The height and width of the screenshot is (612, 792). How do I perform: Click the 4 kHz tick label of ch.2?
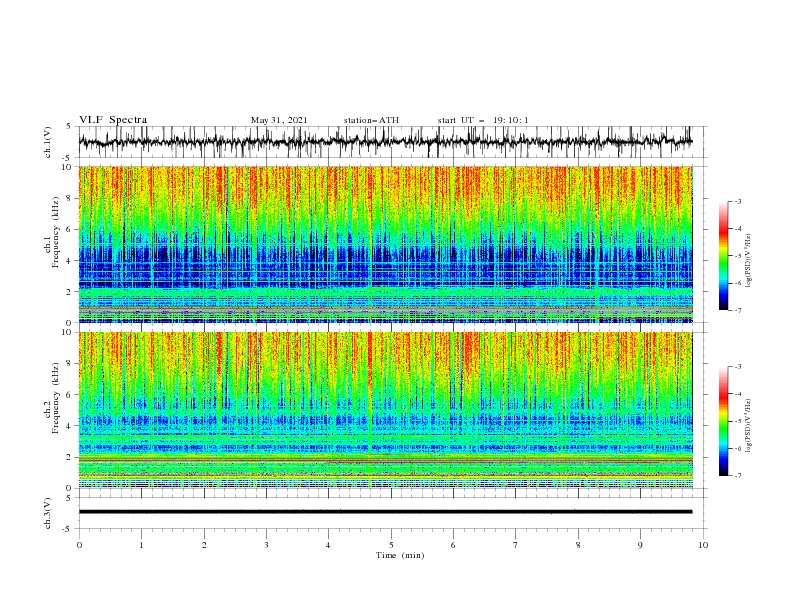(x=70, y=426)
